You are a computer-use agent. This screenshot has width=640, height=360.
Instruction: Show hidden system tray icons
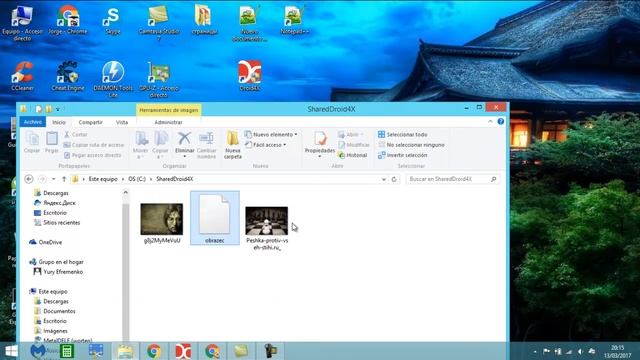[x=535, y=351]
